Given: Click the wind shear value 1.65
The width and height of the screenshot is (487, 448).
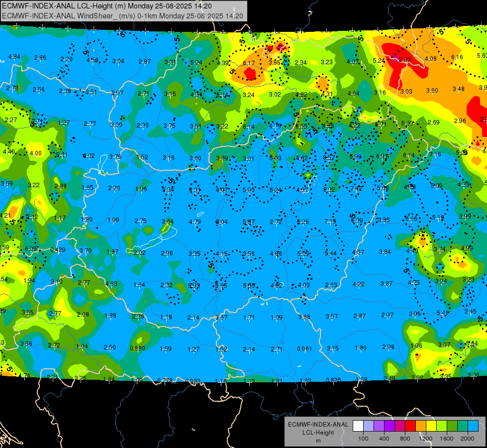Looking at the screenshot, I should pyautogui.click(x=88, y=188).
